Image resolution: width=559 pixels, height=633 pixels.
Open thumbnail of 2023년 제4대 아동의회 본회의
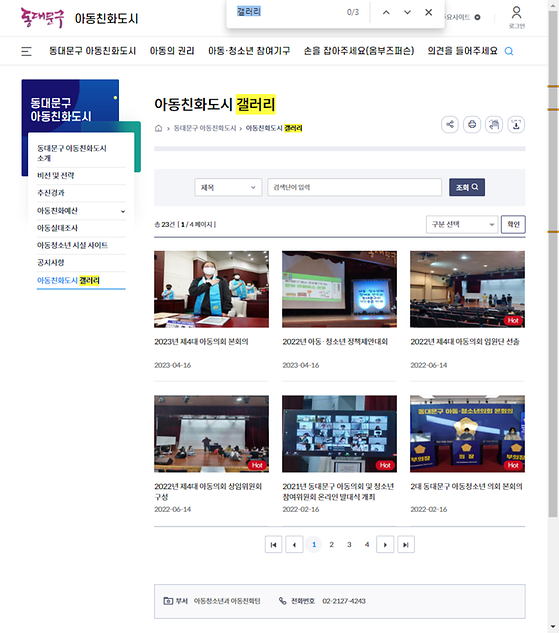(x=211, y=289)
